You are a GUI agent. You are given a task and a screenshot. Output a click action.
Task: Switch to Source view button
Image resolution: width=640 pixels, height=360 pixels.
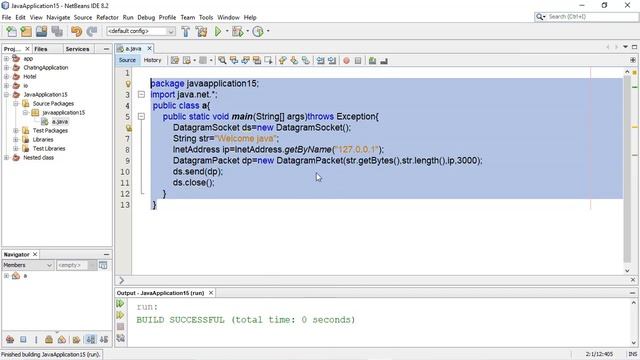coord(127,60)
